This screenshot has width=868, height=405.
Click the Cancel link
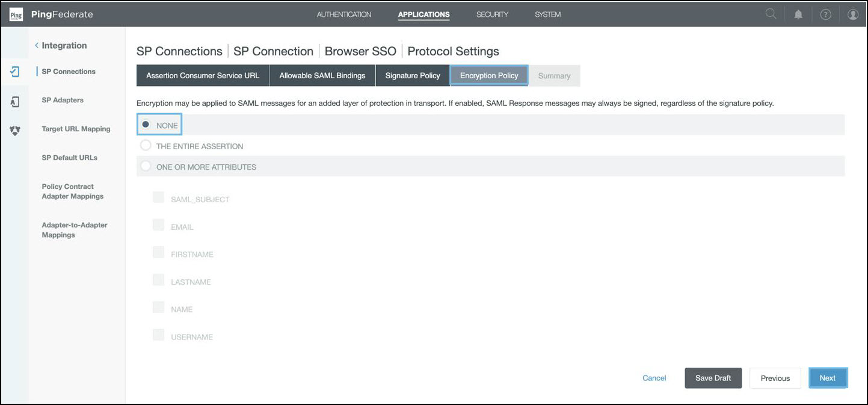(x=654, y=378)
